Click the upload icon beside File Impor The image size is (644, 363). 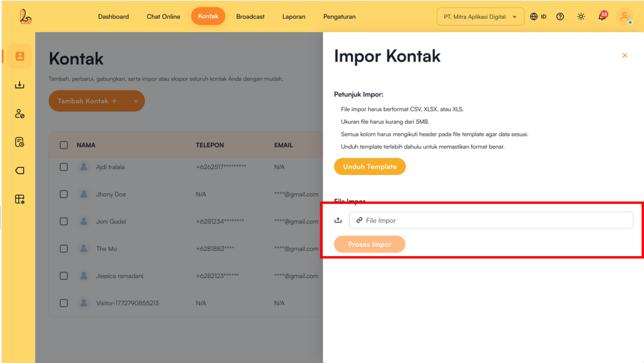click(338, 220)
